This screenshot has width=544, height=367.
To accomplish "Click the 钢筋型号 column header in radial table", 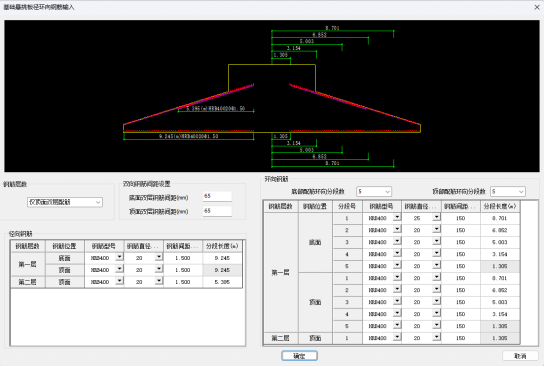I will (104, 246).
